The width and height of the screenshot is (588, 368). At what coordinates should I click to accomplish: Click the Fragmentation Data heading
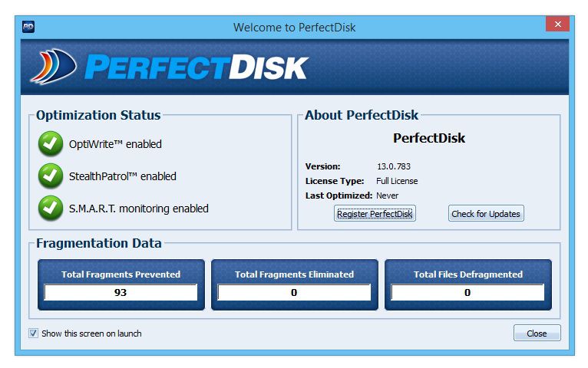[99, 243]
